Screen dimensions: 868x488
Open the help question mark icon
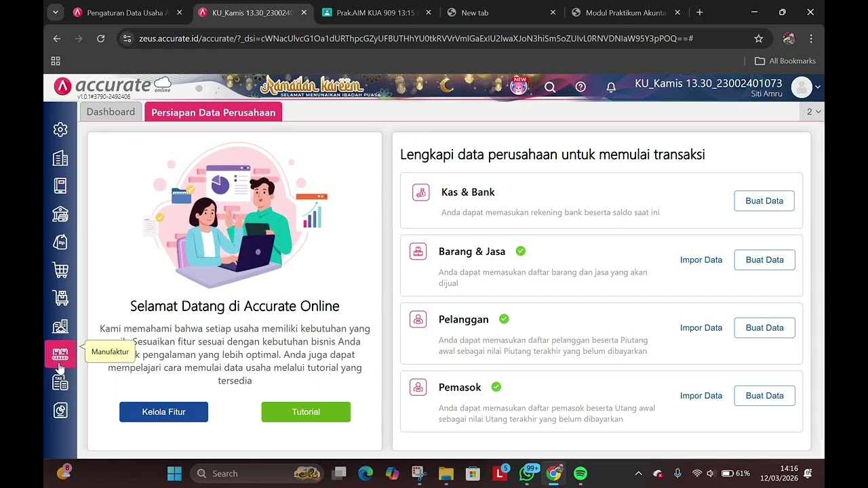(580, 87)
